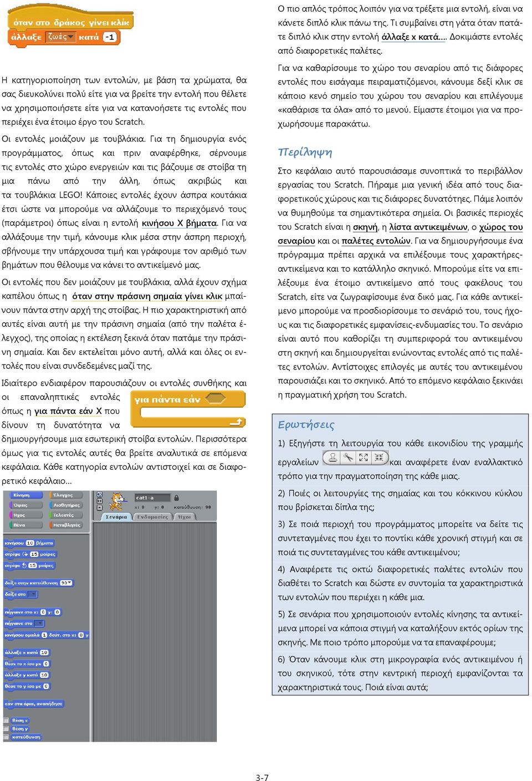
Task: Open the dropdown in the πήγαινε στο block
Action: point(39,623)
